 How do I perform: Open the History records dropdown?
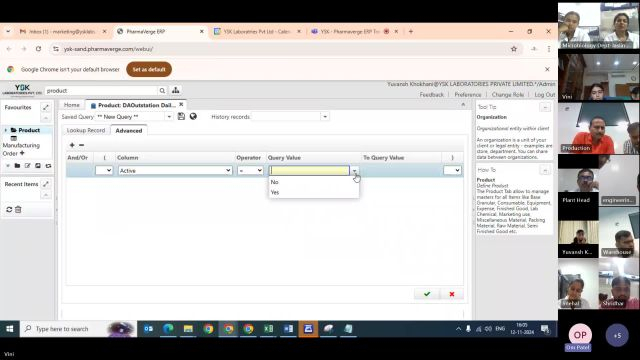(325, 117)
